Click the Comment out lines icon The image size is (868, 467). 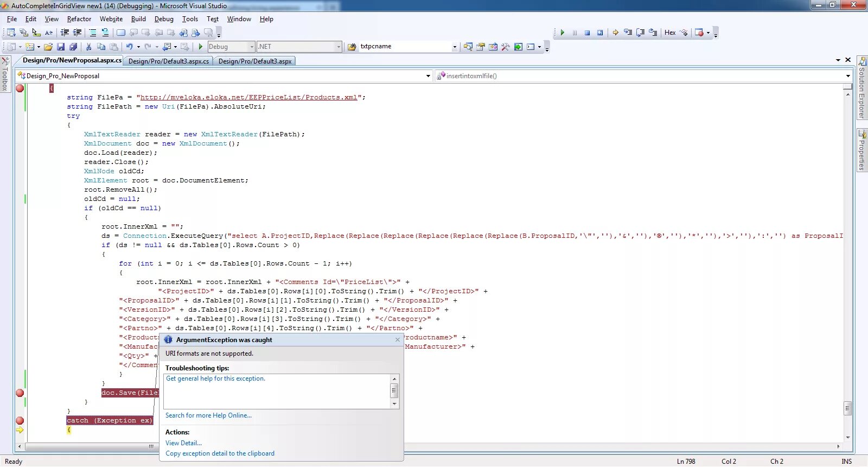click(x=93, y=33)
